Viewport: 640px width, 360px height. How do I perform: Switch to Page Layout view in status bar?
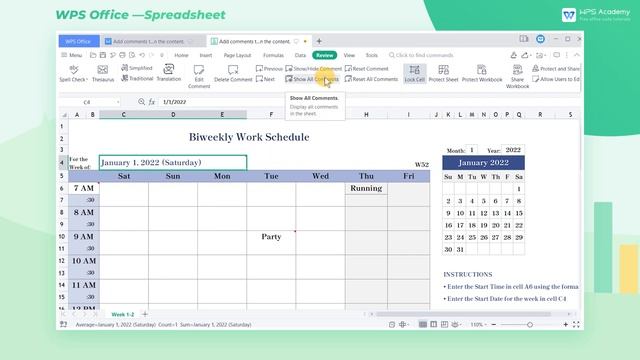click(x=433, y=324)
